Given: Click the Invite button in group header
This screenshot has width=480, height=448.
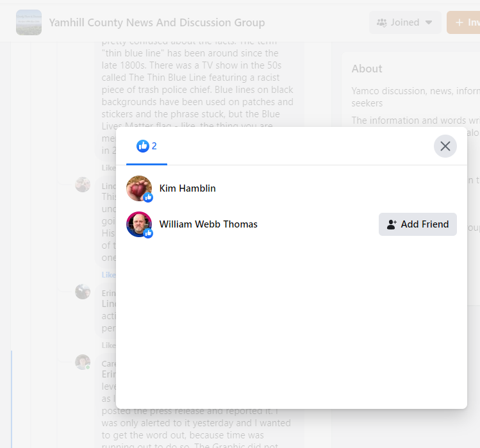Looking at the screenshot, I should [x=463, y=22].
